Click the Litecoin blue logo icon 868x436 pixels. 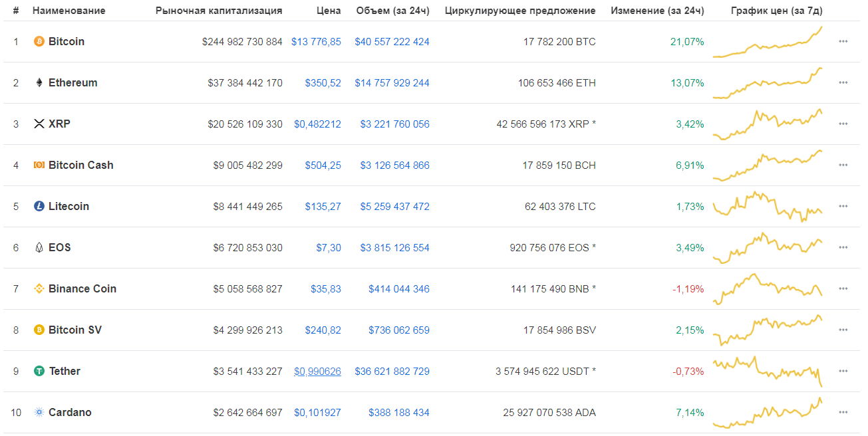point(39,206)
